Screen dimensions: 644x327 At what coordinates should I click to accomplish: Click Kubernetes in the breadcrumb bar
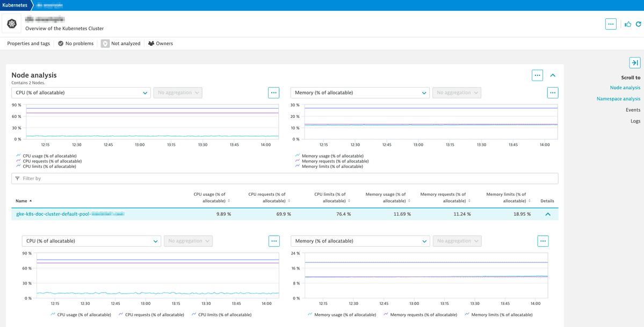click(15, 5)
